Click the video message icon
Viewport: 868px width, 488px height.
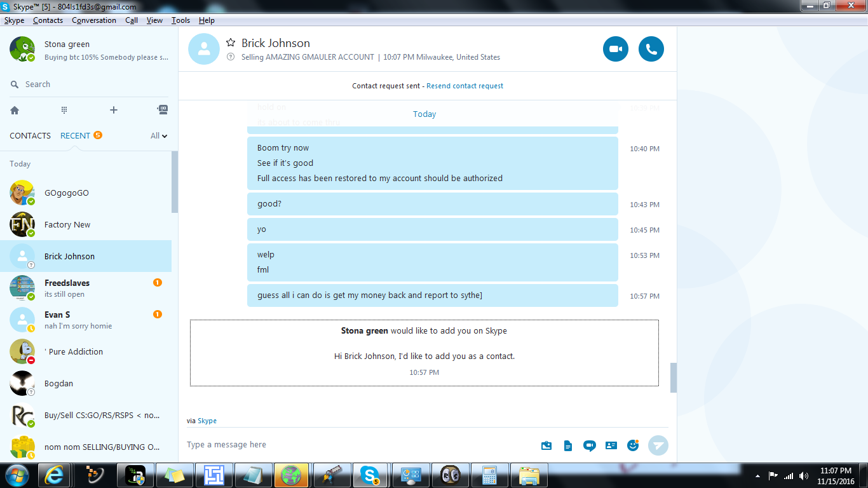coord(589,445)
